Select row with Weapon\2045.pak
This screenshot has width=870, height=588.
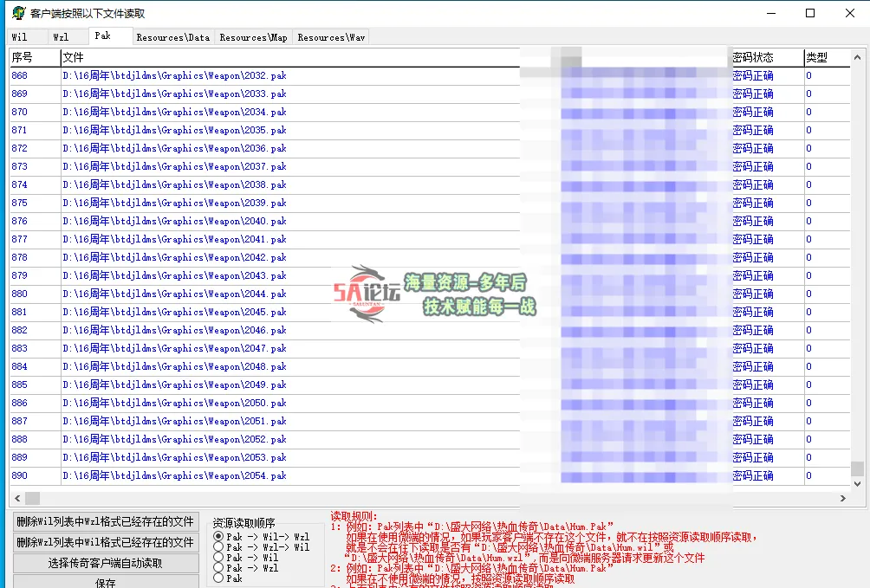pyautogui.click(x=430, y=312)
